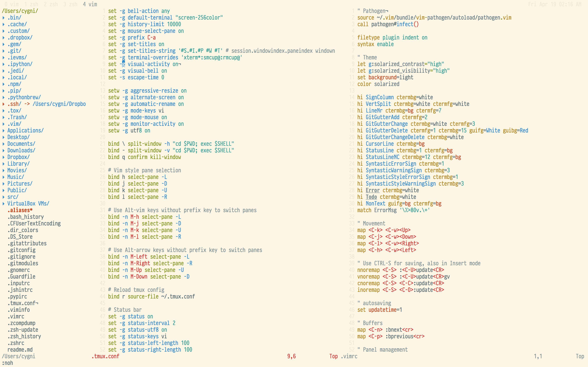588x367 pixels.
Task: Switch to tmux window 0 vim
Action: pyautogui.click(x=11, y=4)
